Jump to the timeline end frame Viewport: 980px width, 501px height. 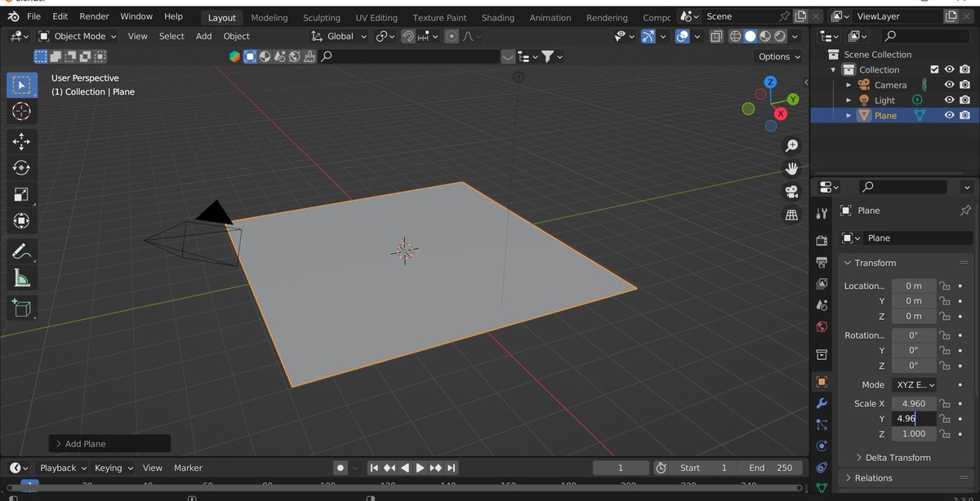(452, 468)
